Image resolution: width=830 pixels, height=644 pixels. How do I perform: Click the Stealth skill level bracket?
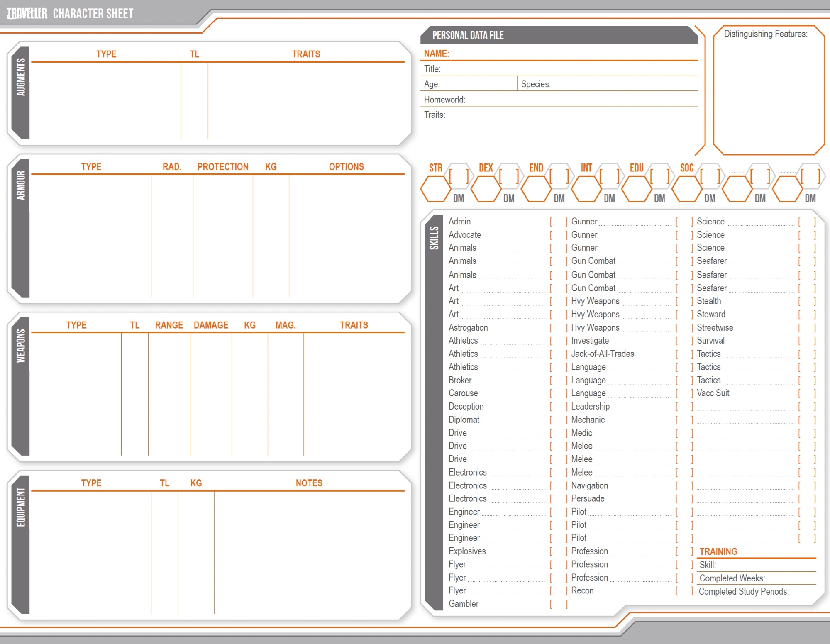pos(806,301)
